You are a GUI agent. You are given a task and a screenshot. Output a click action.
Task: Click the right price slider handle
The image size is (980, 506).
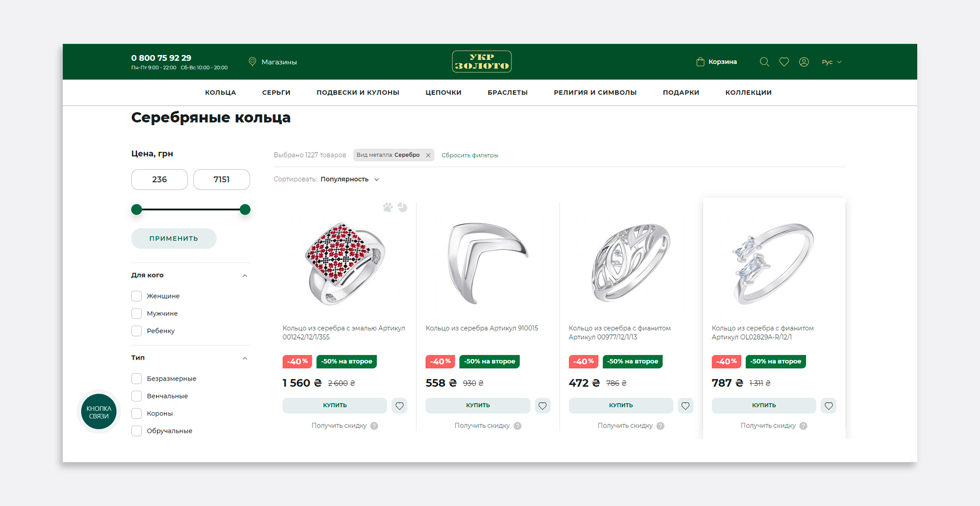[245, 209]
